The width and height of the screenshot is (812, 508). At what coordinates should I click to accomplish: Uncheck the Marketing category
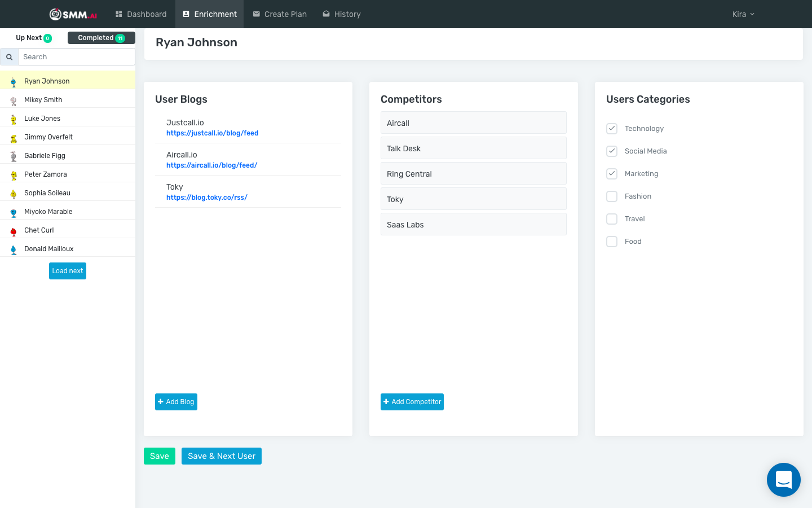[x=612, y=174]
